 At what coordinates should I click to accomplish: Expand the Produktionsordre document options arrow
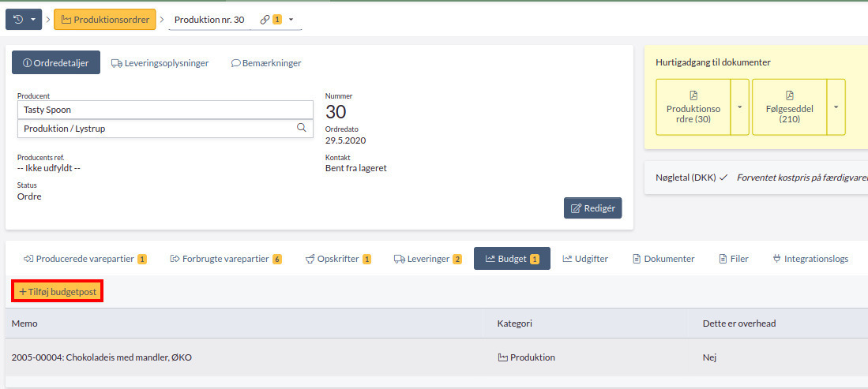[740, 107]
